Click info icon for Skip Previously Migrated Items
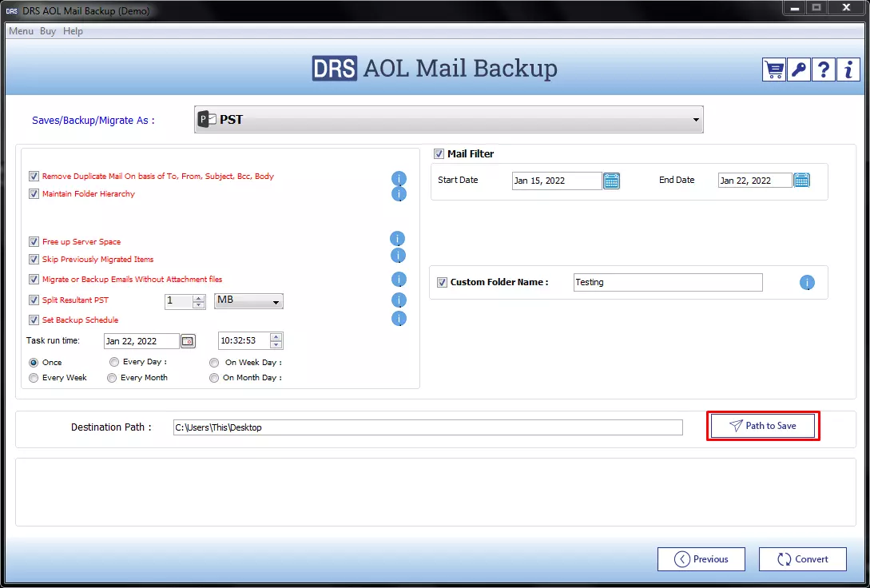The height and width of the screenshot is (588, 870). [399, 256]
